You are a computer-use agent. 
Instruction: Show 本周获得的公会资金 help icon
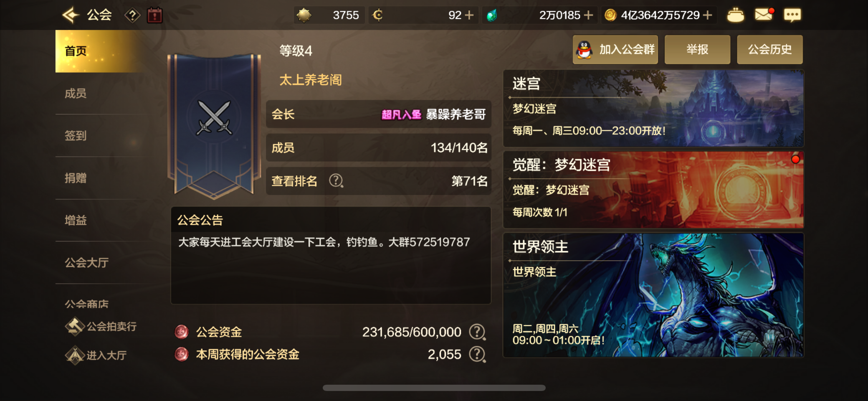[x=477, y=354]
